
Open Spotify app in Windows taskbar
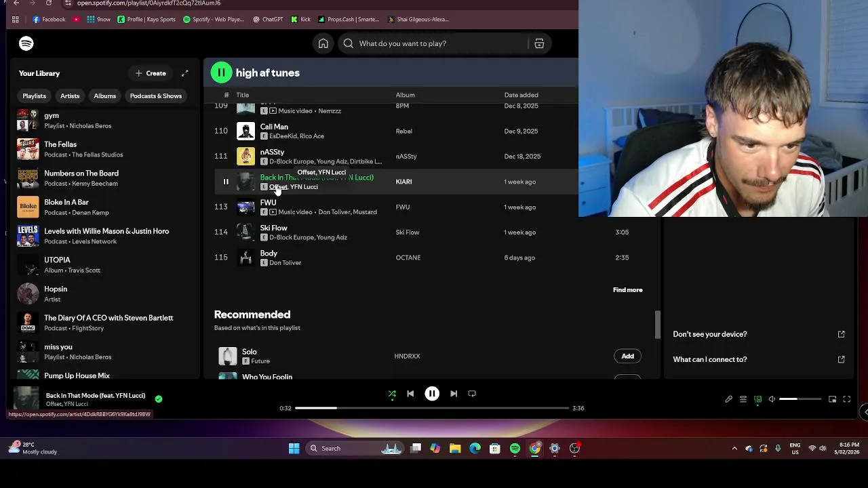click(x=515, y=449)
